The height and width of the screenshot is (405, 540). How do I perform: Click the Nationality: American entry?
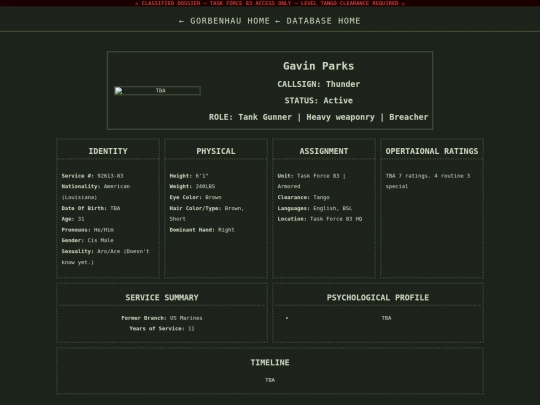point(96,192)
